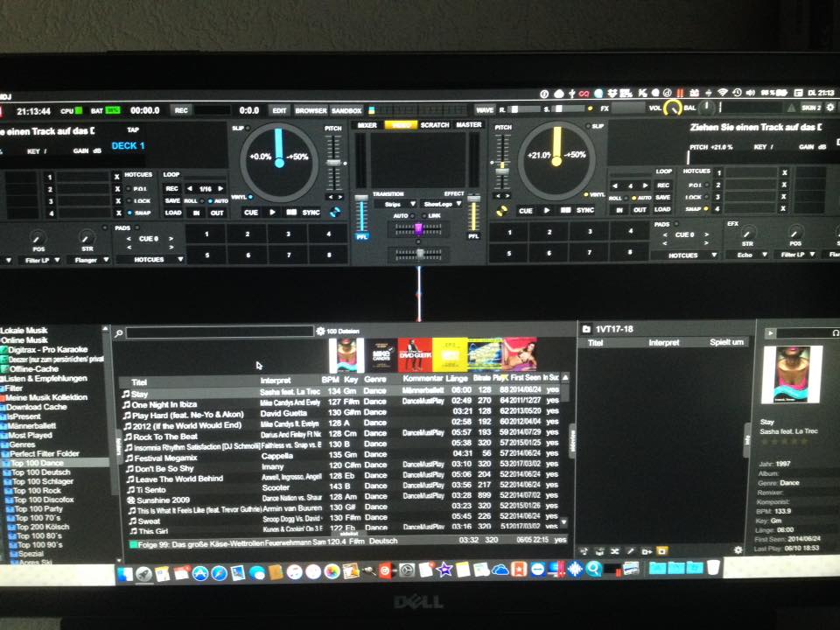Click the Dropbox icon in the menu bar
Screen dimensions: 840x630
coord(612,94)
